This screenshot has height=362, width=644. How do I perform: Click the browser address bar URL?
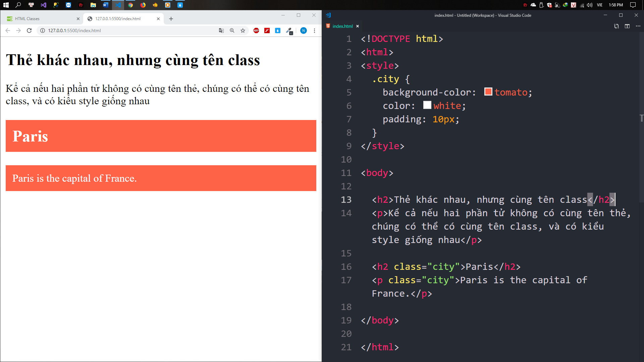click(x=74, y=31)
